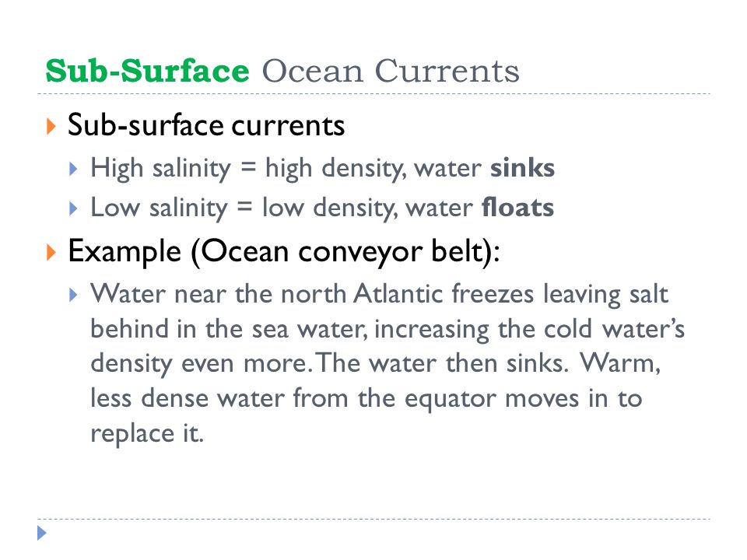Click the dashed line under the title

(373, 94)
